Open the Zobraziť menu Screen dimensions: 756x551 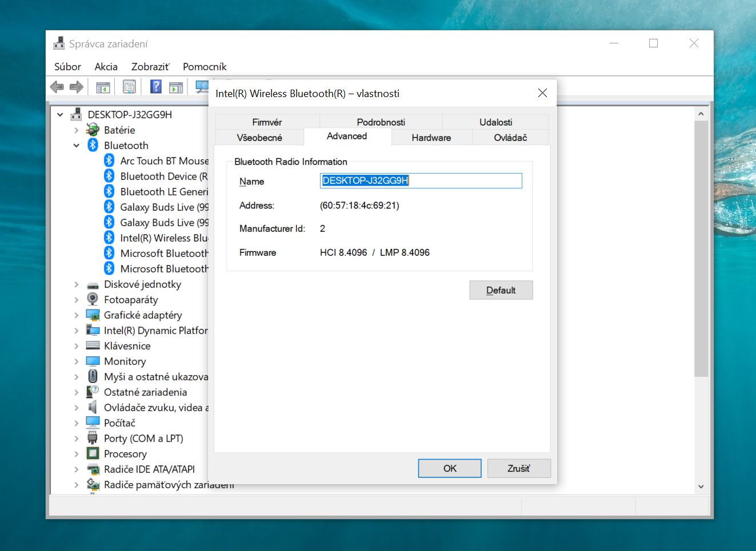pos(150,67)
